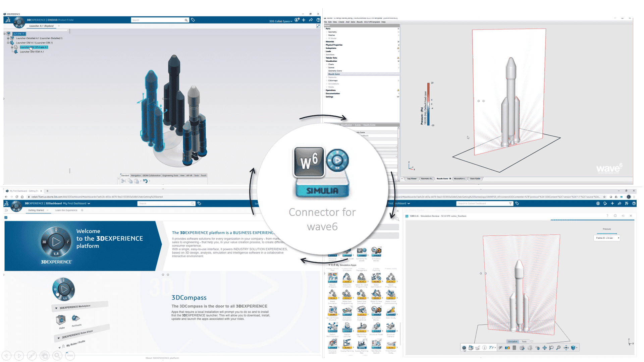The width and height of the screenshot is (644, 362).
Task: Open the Solve menu in wave6
Action: pos(353,22)
